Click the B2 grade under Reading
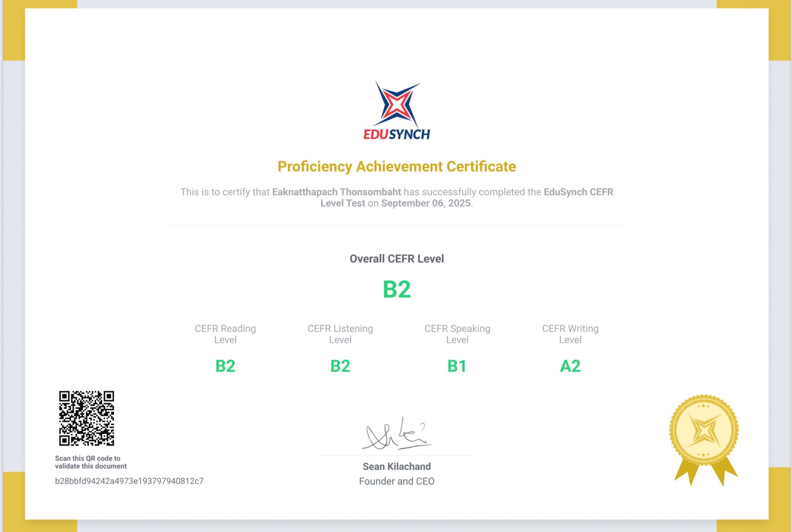The height and width of the screenshot is (532, 792). coord(225,366)
